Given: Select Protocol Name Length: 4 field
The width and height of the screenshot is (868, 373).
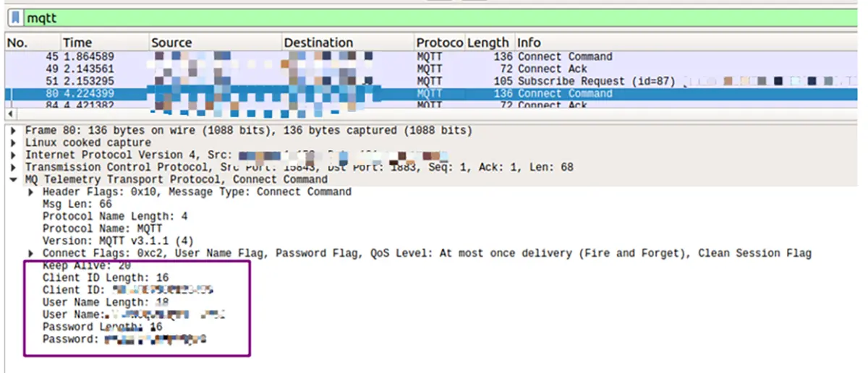Looking at the screenshot, I should [115, 217].
